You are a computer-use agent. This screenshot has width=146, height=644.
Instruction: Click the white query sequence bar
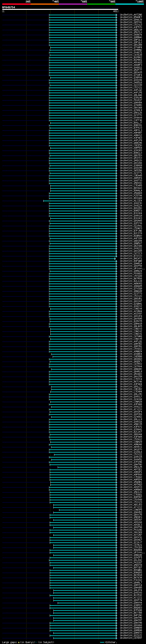click(60, 10)
